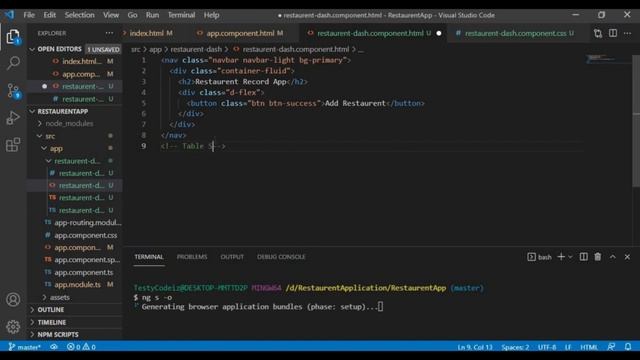
Task: Switch to the Output panel tab
Action: click(232, 257)
